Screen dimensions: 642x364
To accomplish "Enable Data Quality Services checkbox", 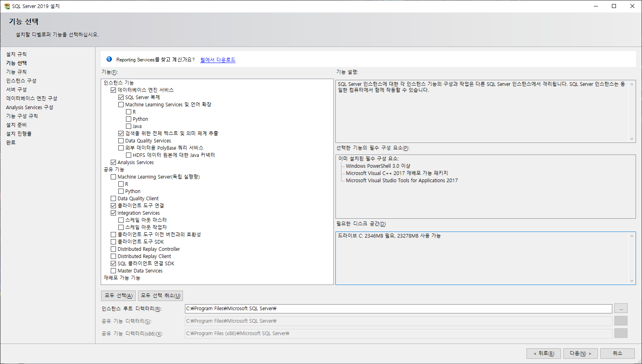I will tap(121, 140).
